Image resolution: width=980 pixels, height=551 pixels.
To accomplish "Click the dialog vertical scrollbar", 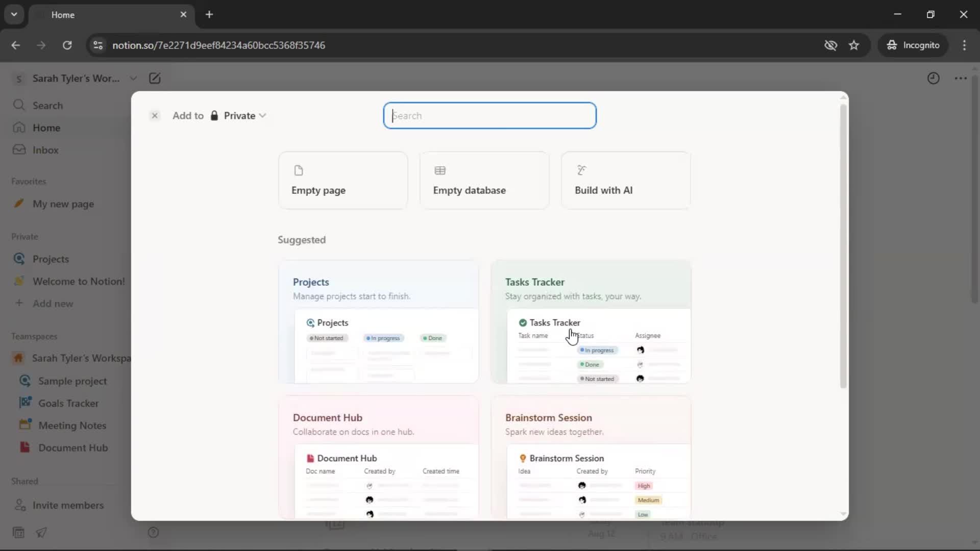I will pos(843,246).
